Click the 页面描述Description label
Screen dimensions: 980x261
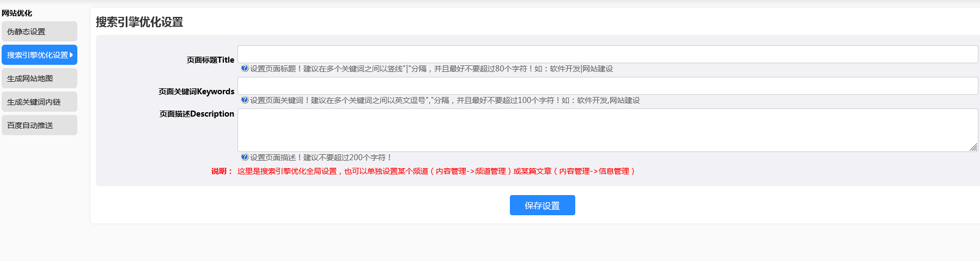pyautogui.click(x=197, y=114)
